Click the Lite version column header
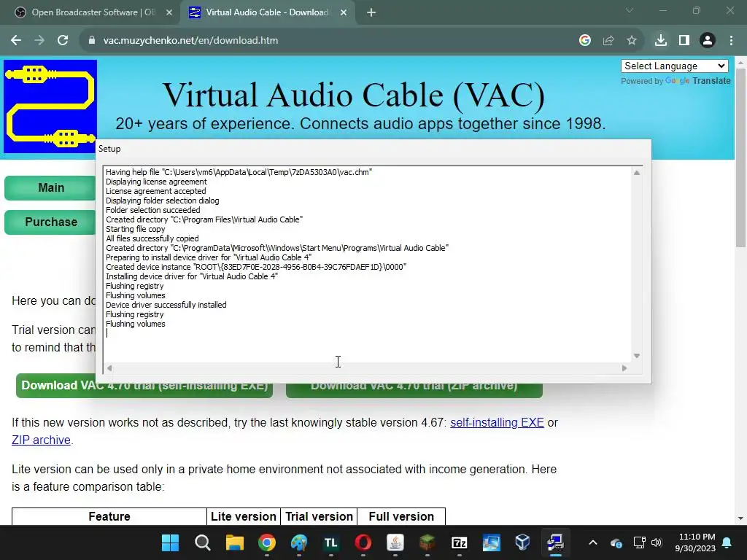The image size is (747, 560). pos(244,517)
